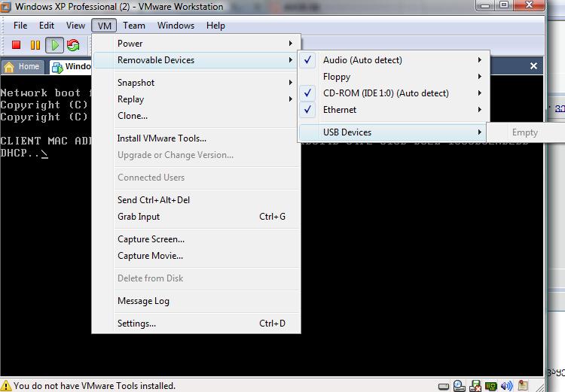This screenshot has width=565, height=392.
Task: Expand the USB Devices submenu arrow
Action: click(x=480, y=132)
